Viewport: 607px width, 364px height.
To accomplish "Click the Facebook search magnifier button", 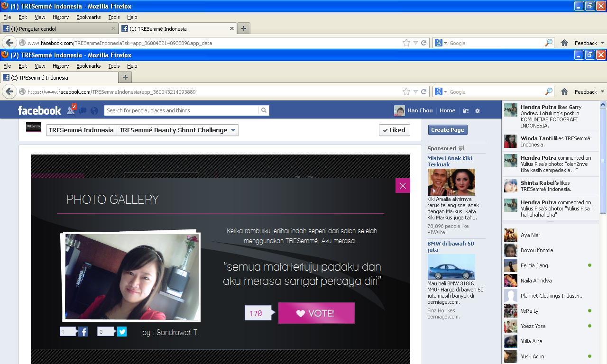I will 264,110.
